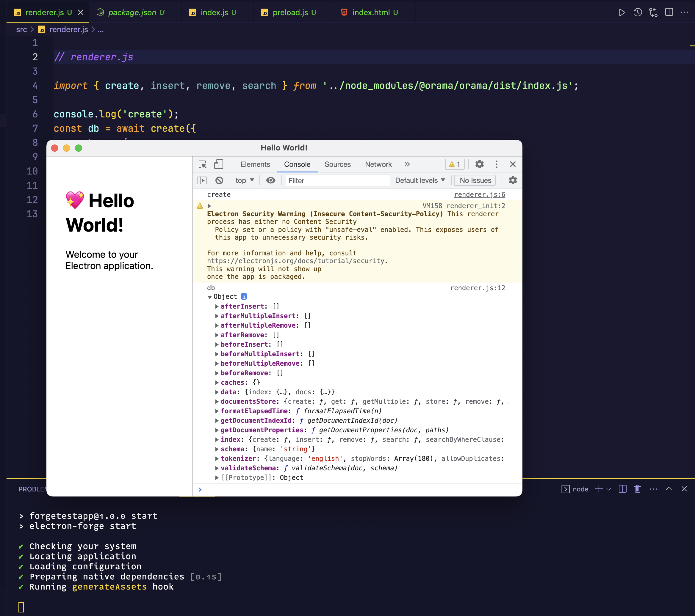
Task: Open the top frame context dropdown
Action: pyautogui.click(x=244, y=180)
